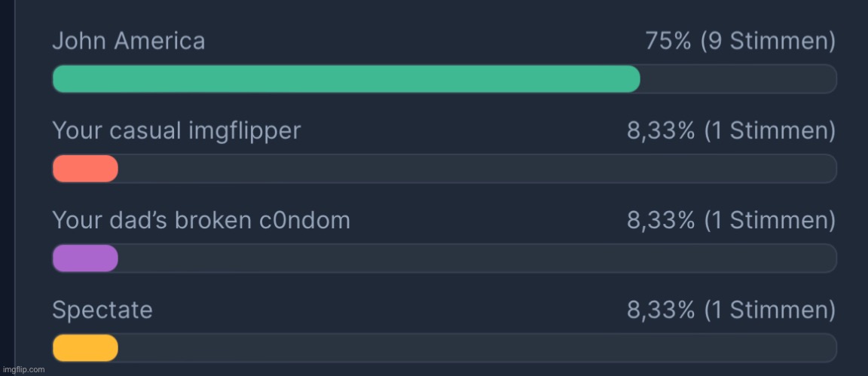Click the John America poll option label
This screenshot has width=868, height=376.
(x=128, y=41)
